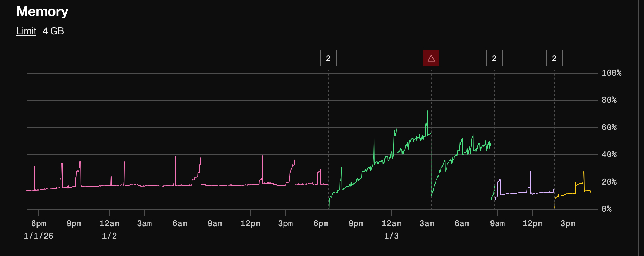Click the 20% y-axis label
Image resolution: width=644 pixels, height=256 pixels.
pyautogui.click(x=609, y=182)
